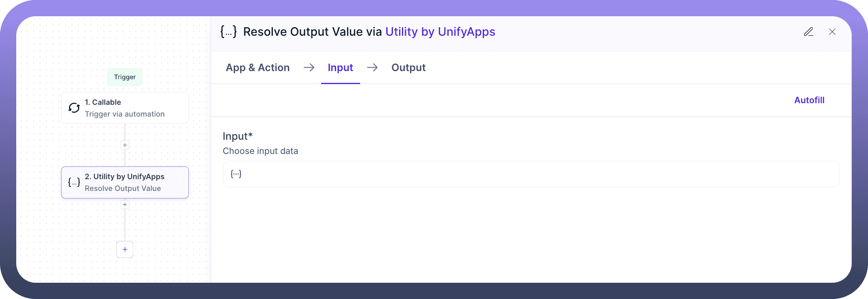Close the Resolve Output Value panel

832,32
